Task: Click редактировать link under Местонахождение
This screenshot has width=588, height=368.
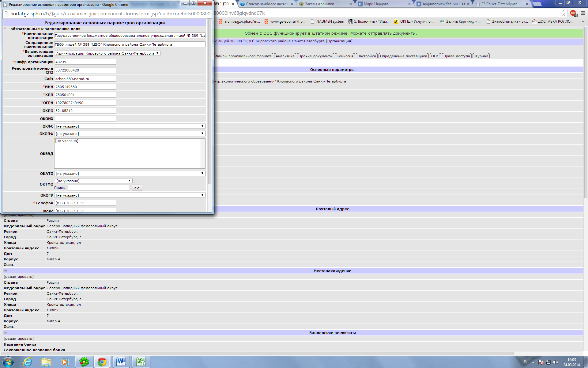Action: 19,277
